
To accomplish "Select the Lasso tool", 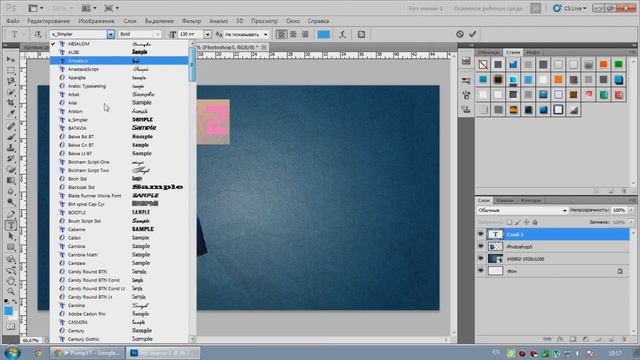I will [11, 81].
